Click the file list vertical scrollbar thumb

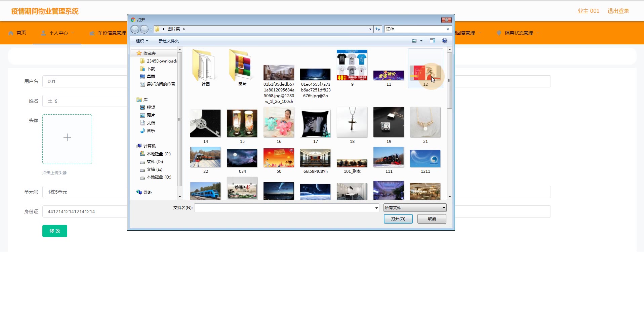click(449, 80)
